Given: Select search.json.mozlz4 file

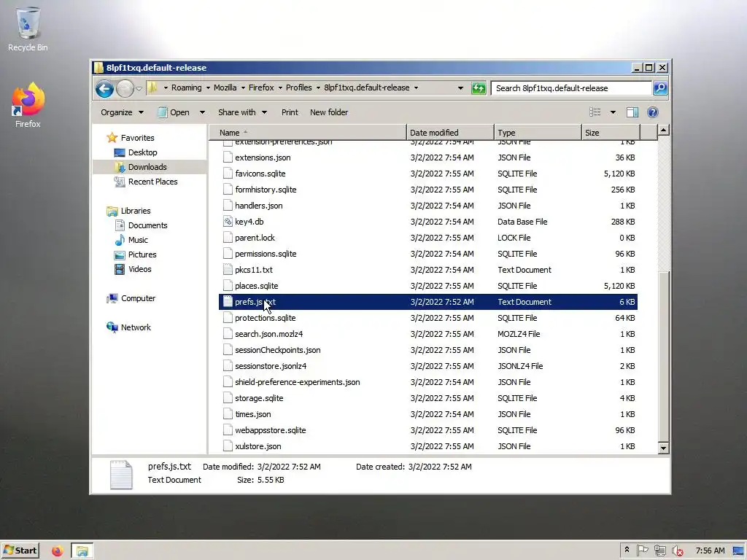Looking at the screenshot, I should point(268,334).
